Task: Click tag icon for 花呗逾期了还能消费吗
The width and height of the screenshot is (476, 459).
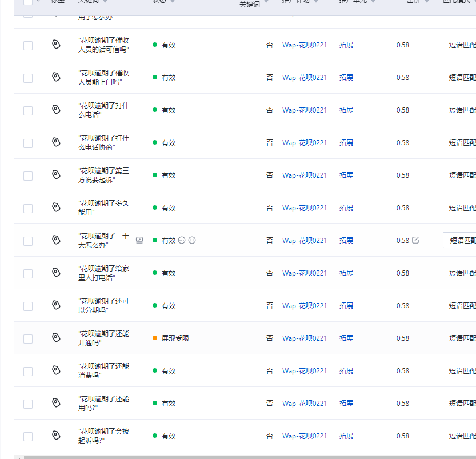Action: click(x=56, y=370)
